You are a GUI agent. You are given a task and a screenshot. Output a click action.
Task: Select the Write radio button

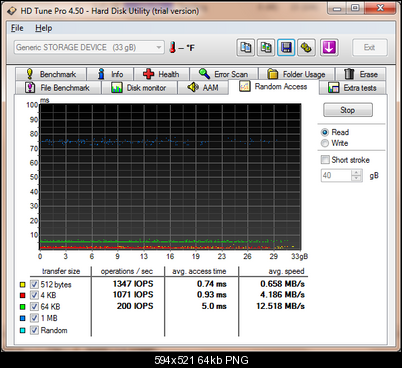point(325,143)
